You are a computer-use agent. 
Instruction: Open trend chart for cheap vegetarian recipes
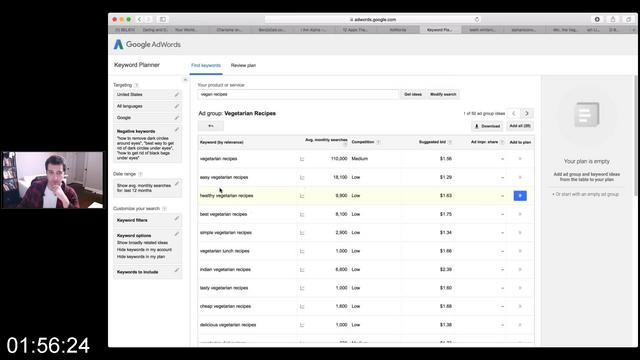point(302,307)
